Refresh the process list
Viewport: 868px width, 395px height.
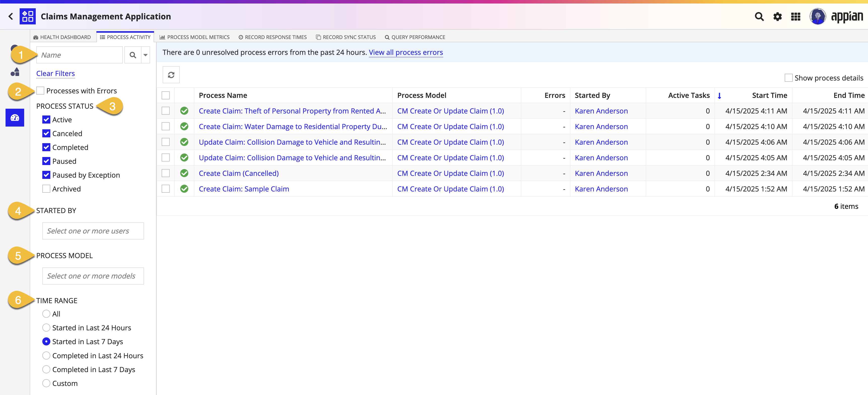click(171, 75)
